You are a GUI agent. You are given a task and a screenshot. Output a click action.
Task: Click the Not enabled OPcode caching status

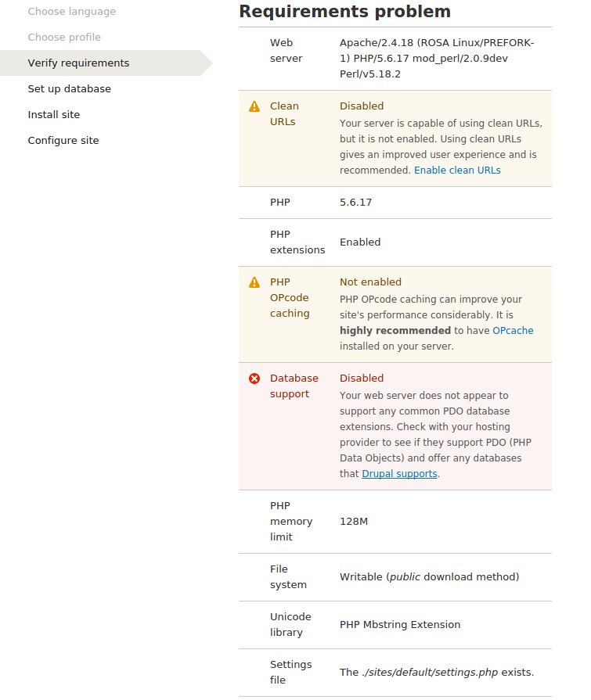(x=370, y=282)
